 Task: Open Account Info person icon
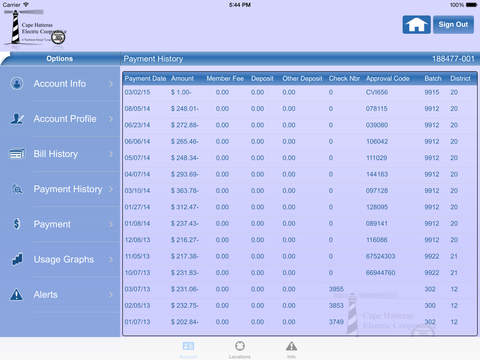coord(17,83)
